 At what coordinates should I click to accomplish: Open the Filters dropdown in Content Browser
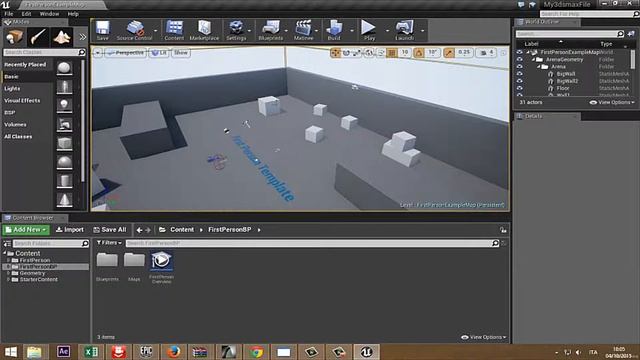point(109,243)
